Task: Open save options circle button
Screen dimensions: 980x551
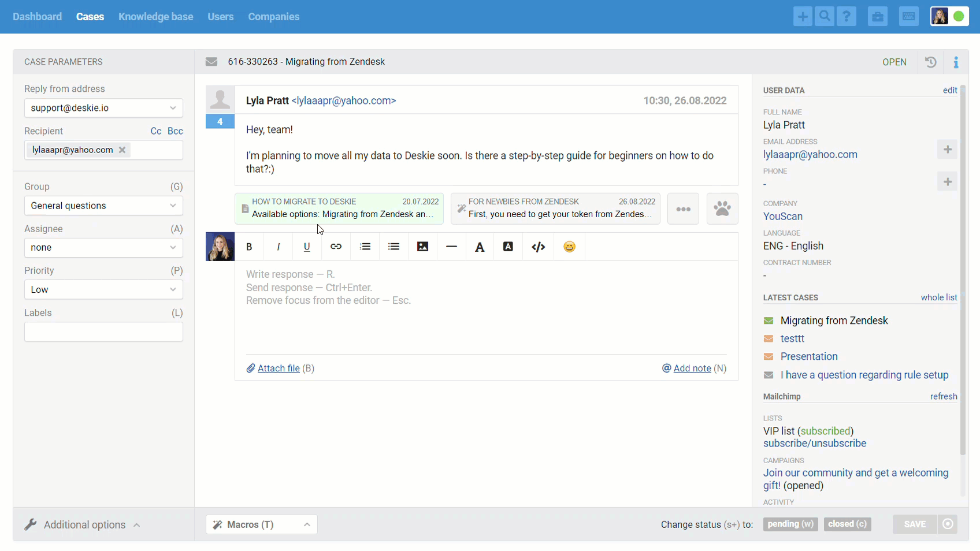Action: pos(948,524)
